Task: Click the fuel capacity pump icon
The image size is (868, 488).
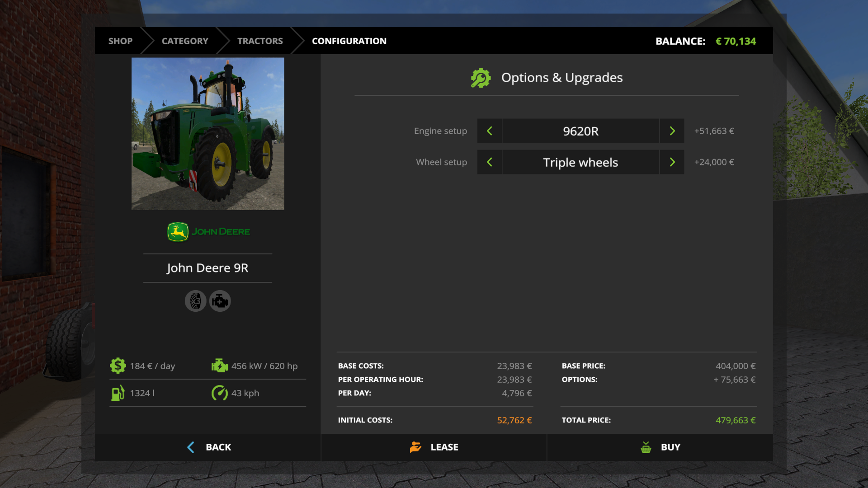Action: [118, 393]
